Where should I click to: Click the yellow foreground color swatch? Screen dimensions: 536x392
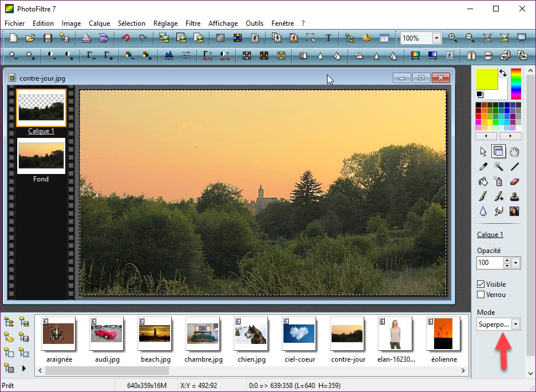(x=487, y=79)
